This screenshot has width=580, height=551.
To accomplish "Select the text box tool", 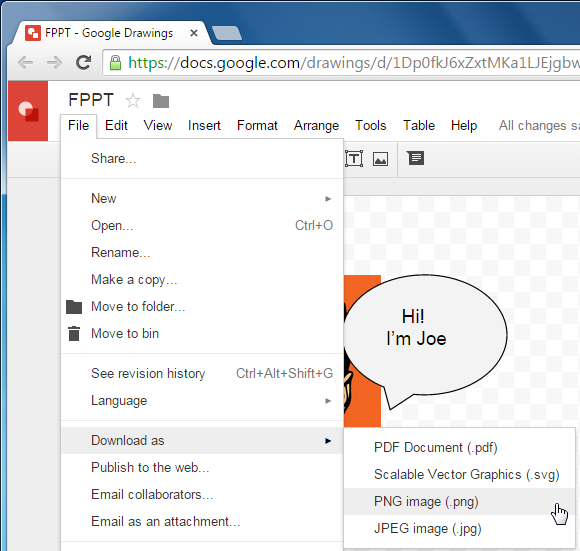I will (354, 159).
